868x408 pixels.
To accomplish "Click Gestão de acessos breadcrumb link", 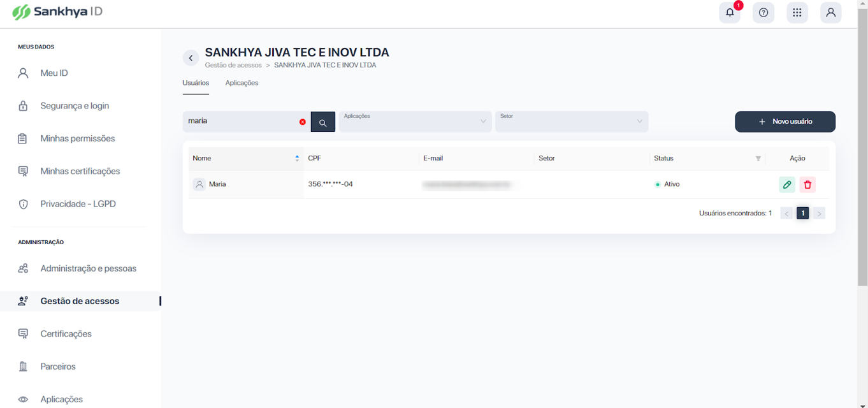I will click(233, 65).
